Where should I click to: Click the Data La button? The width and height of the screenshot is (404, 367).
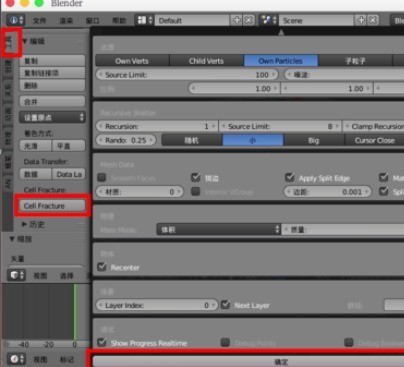69,174
